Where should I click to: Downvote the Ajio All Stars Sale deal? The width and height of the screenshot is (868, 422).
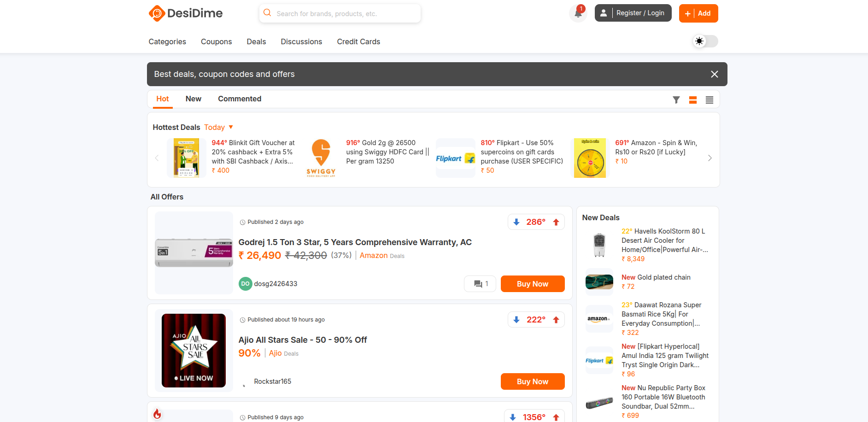(516, 320)
